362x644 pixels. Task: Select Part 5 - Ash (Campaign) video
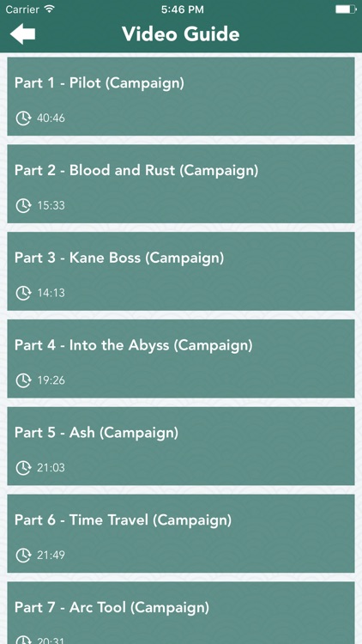(x=181, y=446)
